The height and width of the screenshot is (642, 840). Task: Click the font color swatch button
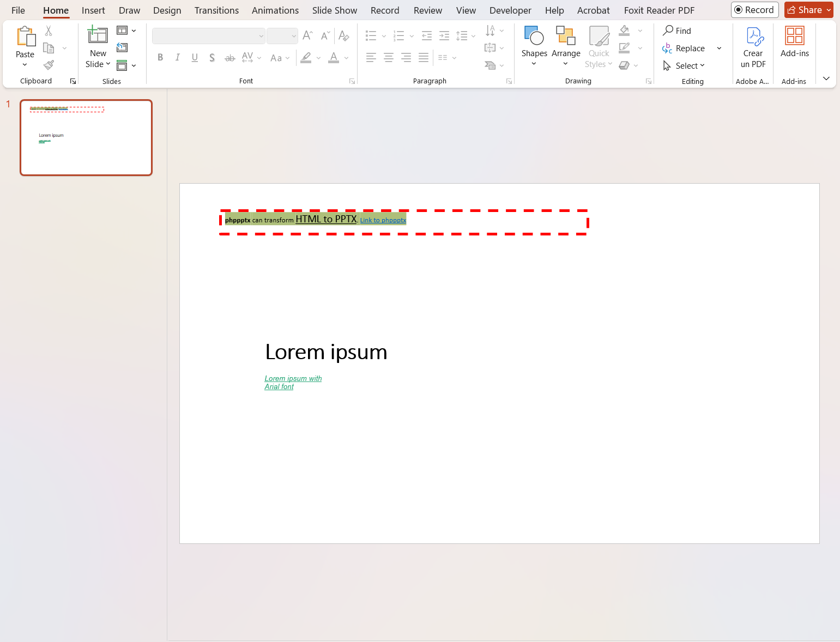(334, 58)
